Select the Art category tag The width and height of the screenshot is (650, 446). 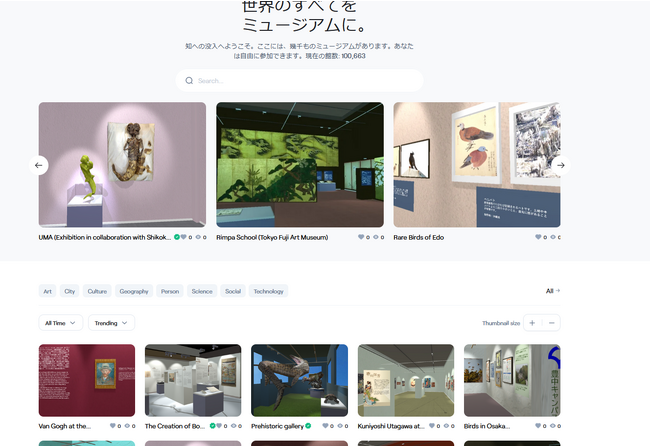[47, 291]
